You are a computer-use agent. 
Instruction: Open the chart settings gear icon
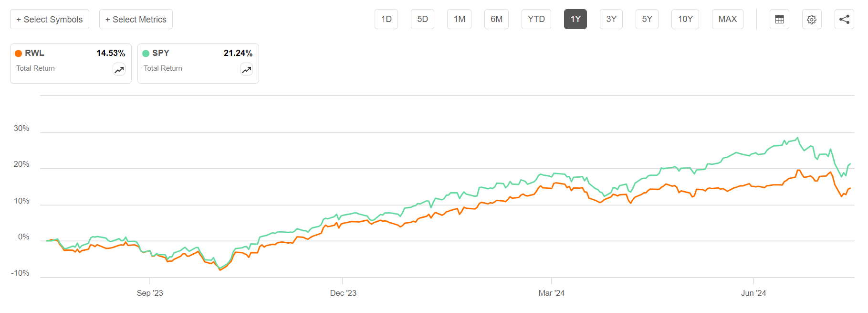click(812, 19)
